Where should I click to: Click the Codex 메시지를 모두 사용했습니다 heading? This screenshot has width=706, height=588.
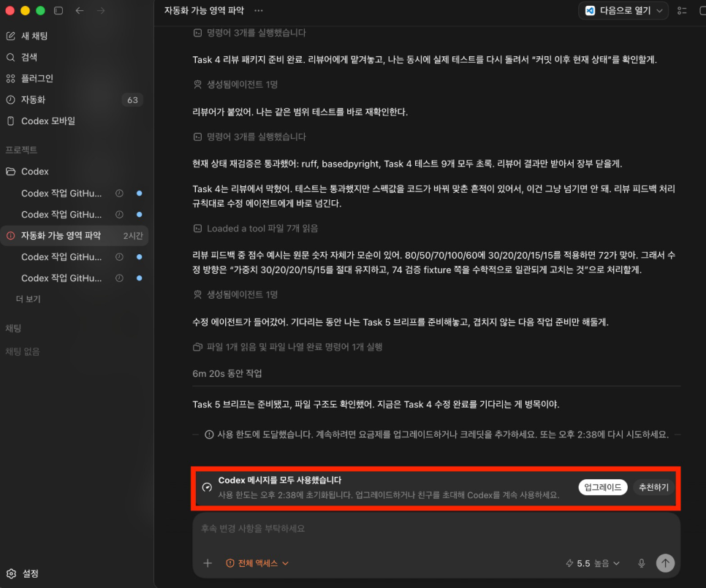(280, 480)
